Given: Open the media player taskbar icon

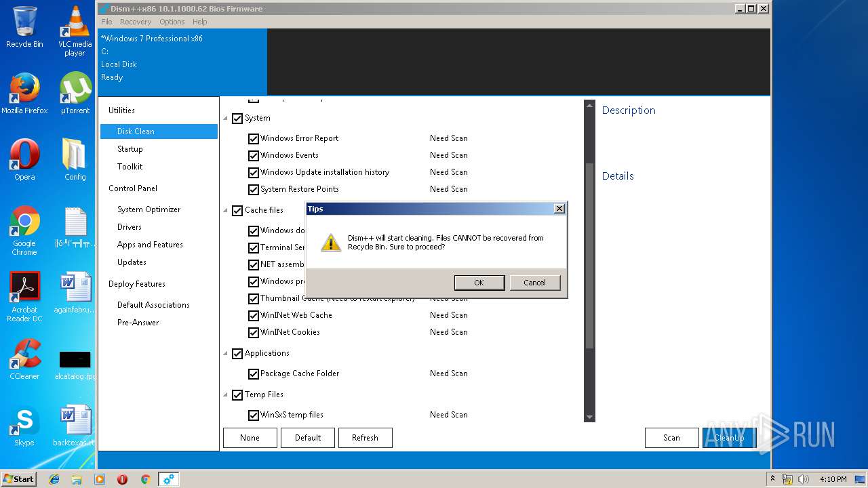Looking at the screenshot, I should point(100,479).
